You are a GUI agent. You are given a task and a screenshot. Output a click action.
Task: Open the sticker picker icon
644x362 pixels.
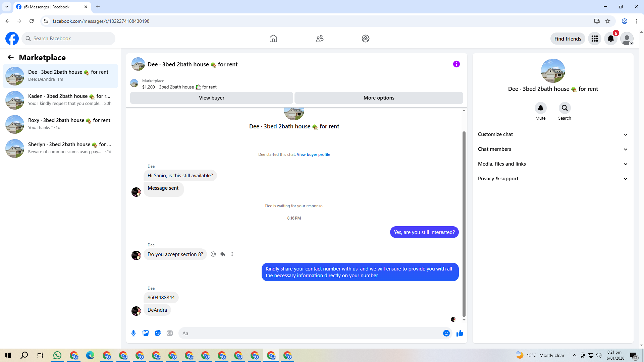click(x=158, y=333)
